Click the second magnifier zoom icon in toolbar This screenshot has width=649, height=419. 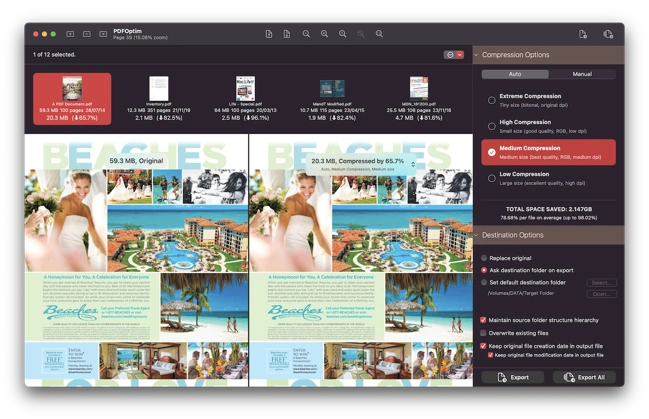pos(324,34)
